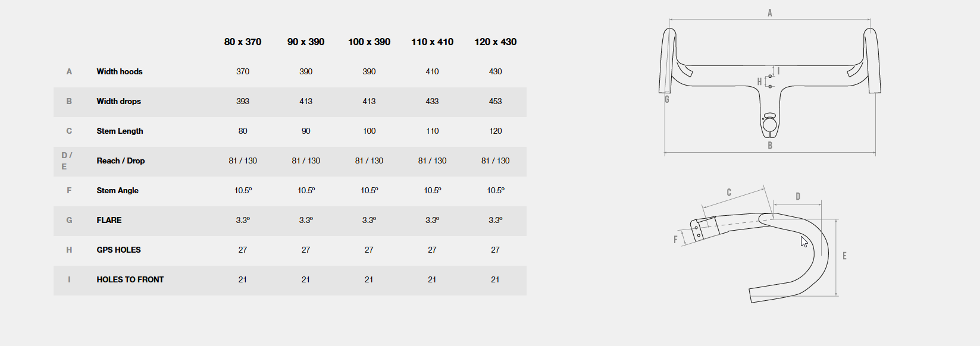980x346 pixels.
Task: Select the Reach / Drop row label
Action: (x=121, y=161)
